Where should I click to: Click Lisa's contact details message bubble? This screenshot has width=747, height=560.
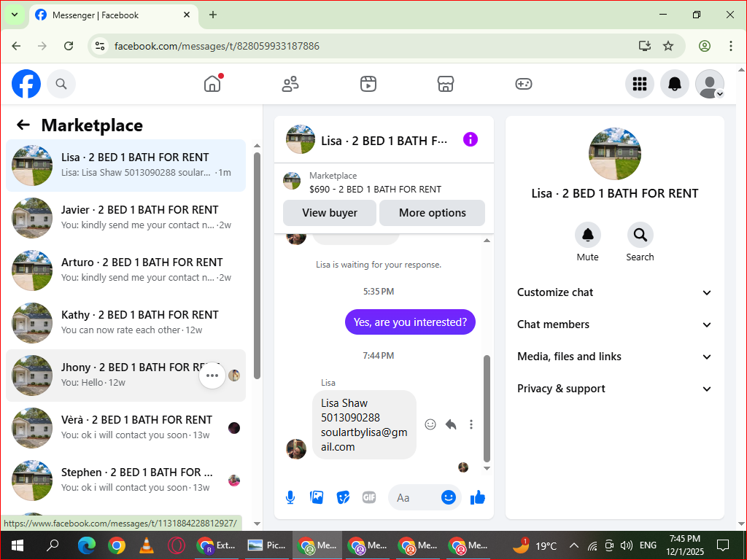tap(364, 425)
